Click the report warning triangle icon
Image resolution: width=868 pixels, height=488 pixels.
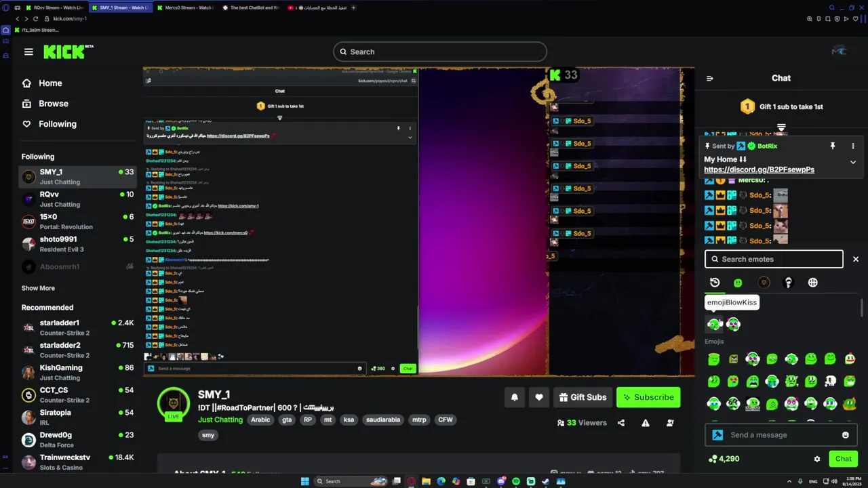tap(646, 423)
